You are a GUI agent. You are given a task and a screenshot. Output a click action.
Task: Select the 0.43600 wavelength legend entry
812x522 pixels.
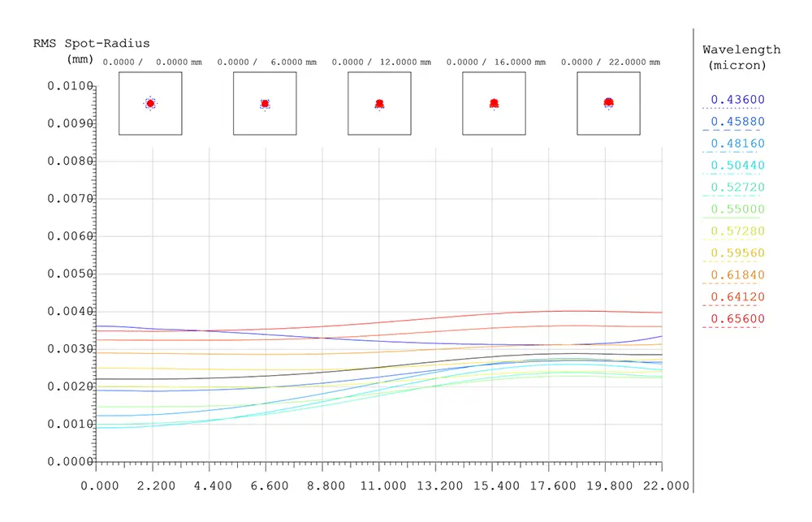point(737,99)
